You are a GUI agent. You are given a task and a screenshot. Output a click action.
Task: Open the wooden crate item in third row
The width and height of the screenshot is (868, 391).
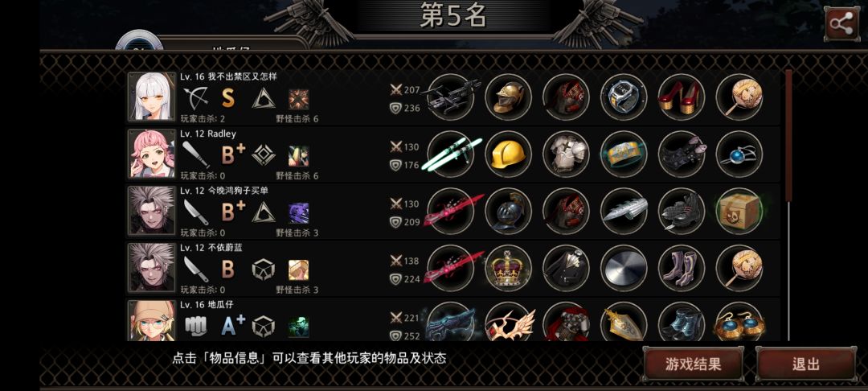tap(739, 211)
